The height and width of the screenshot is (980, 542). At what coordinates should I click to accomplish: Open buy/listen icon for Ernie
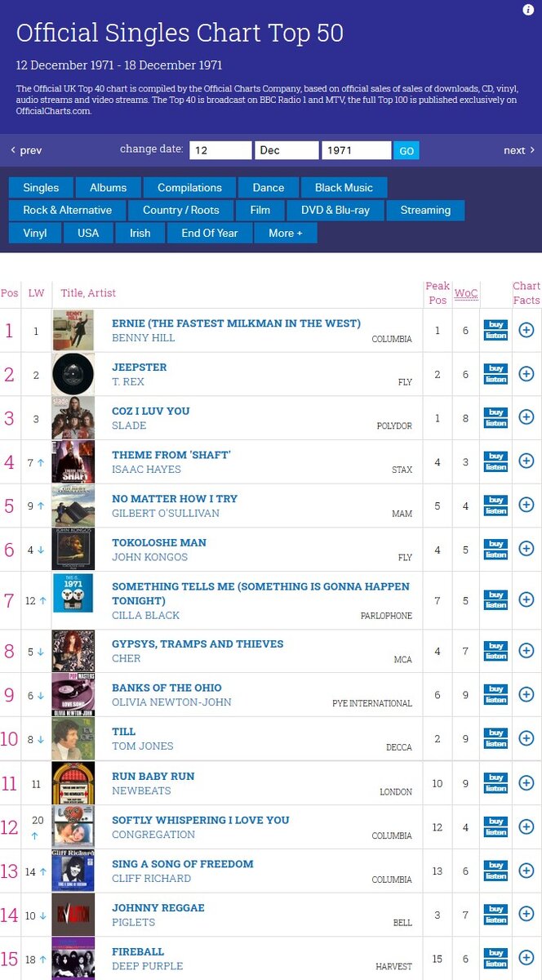tap(495, 330)
